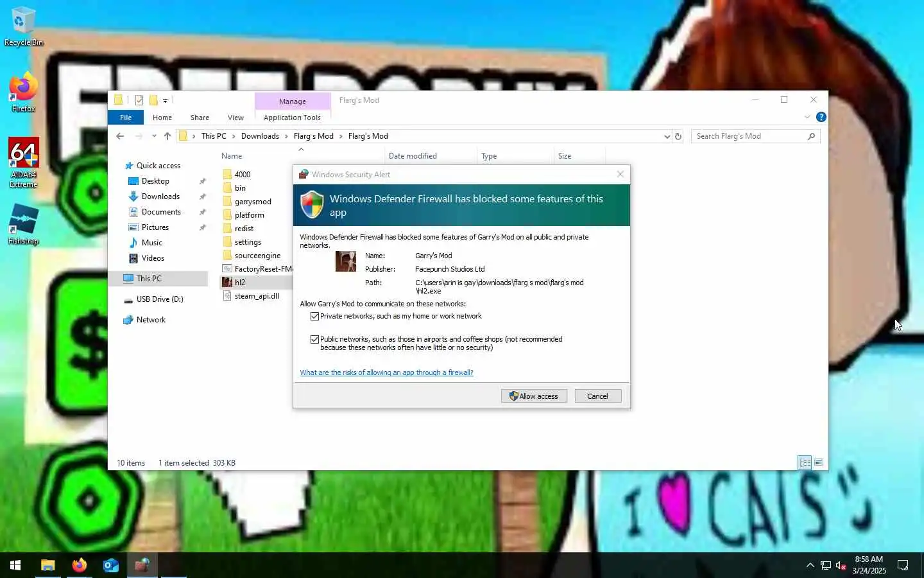924x578 pixels.
Task: Refresh the Flarg's Mod folder view
Action: [678, 136]
